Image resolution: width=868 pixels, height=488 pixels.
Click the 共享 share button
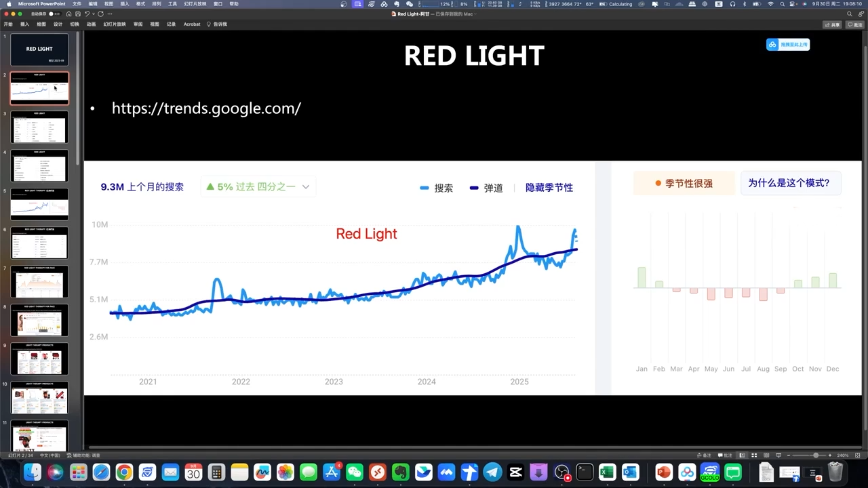point(832,24)
